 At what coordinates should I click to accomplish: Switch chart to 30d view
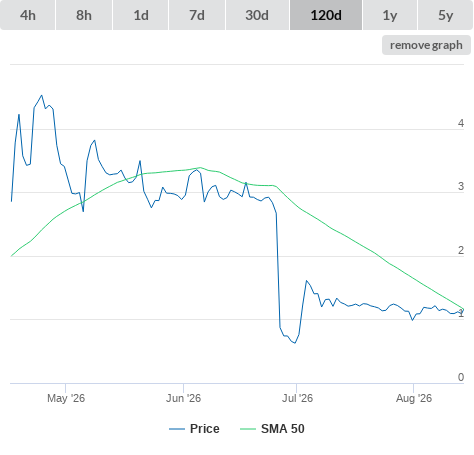pos(257,15)
